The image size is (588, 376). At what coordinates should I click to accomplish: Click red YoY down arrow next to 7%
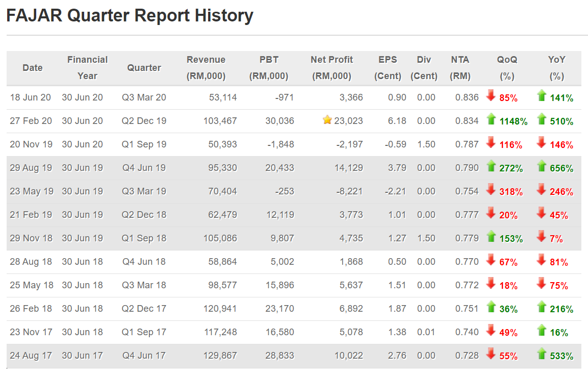[x=542, y=236]
